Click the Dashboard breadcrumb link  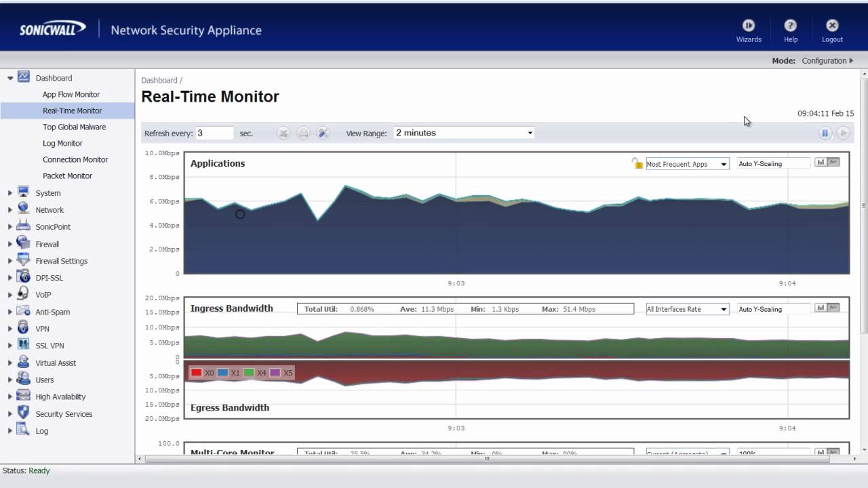(x=159, y=80)
